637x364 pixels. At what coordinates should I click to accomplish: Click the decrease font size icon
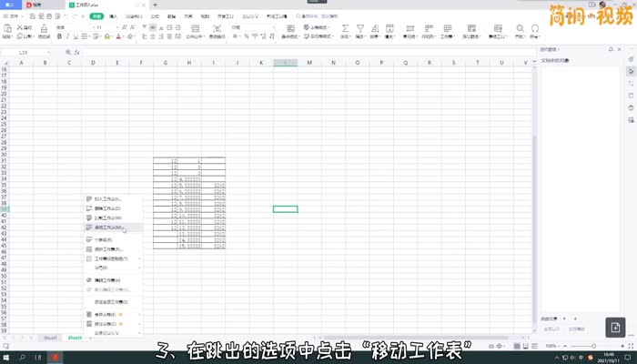(133, 27)
